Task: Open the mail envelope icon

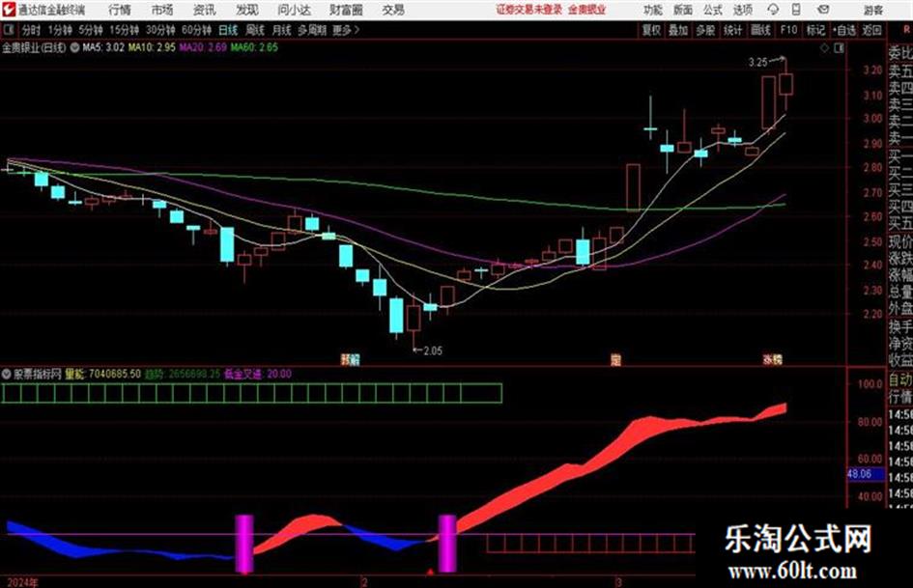Action: [823, 10]
